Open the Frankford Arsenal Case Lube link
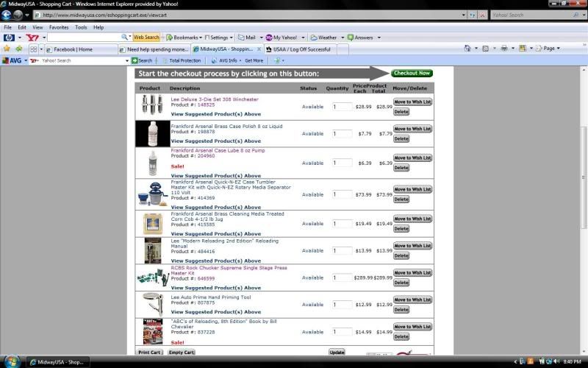Viewport: 588px width, 368px height. (x=218, y=151)
